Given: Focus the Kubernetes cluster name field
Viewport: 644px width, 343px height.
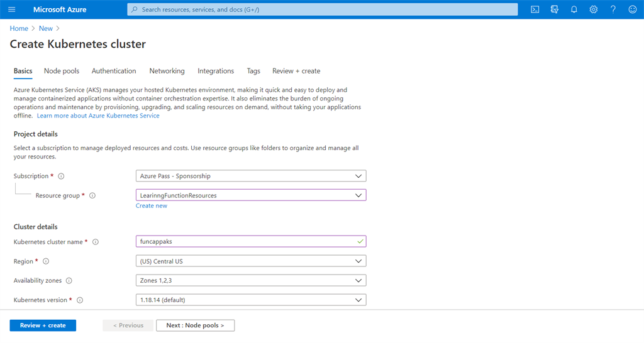Looking at the screenshot, I should click(x=245, y=242).
